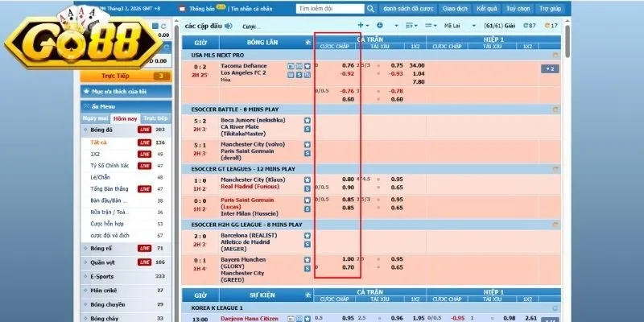Switch to Hôm nay tab
The image size is (644, 322).
pos(126,118)
